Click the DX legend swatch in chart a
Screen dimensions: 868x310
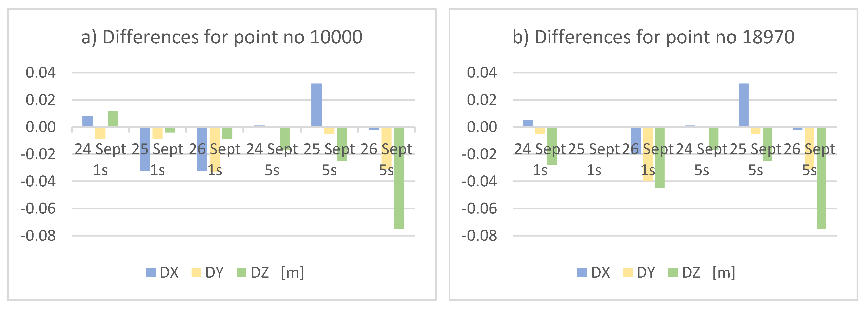pos(151,273)
